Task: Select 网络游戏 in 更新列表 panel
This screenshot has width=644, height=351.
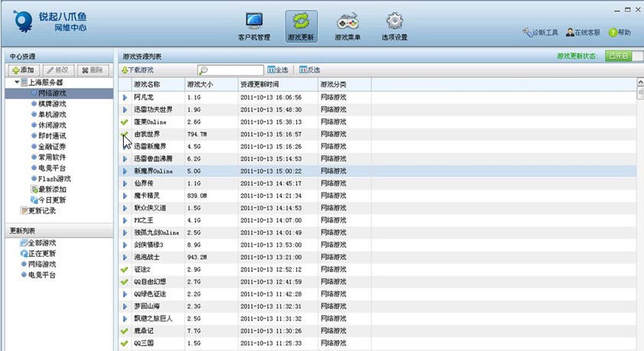Action: click(41, 265)
